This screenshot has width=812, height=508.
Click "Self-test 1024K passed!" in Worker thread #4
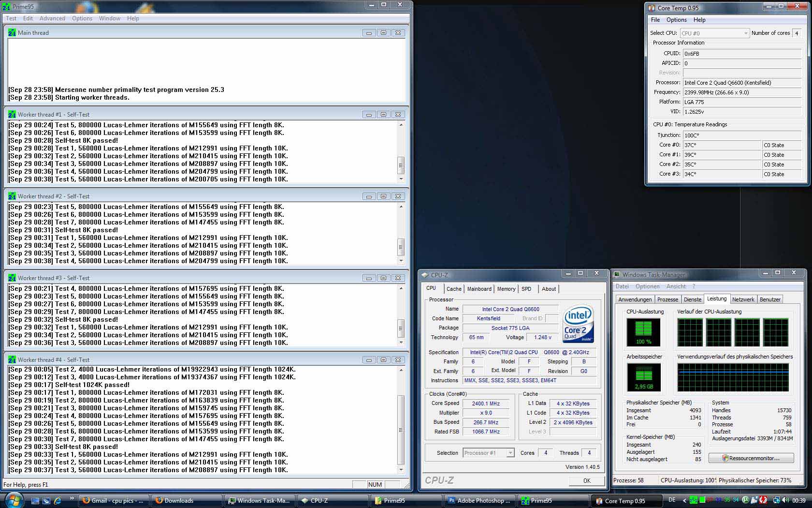click(92, 385)
